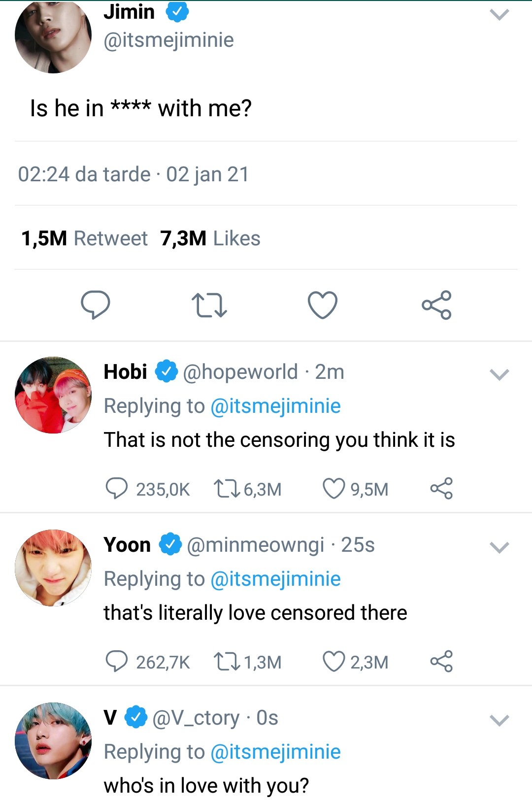This screenshot has width=532, height=802.
Task: Share Yoon's reply tweet
Action: pos(441,662)
